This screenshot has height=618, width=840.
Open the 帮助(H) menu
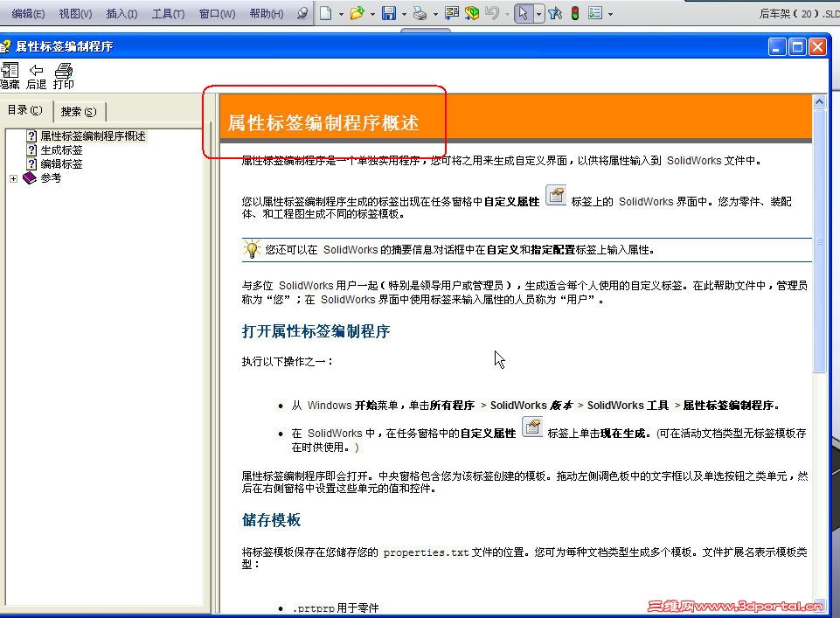[267, 13]
